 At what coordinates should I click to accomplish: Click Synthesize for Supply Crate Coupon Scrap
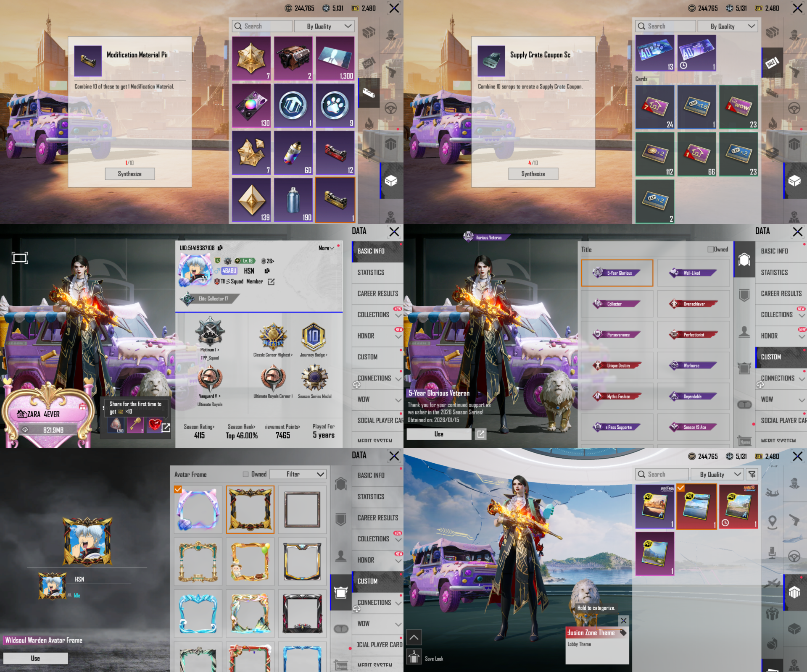click(533, 174)
